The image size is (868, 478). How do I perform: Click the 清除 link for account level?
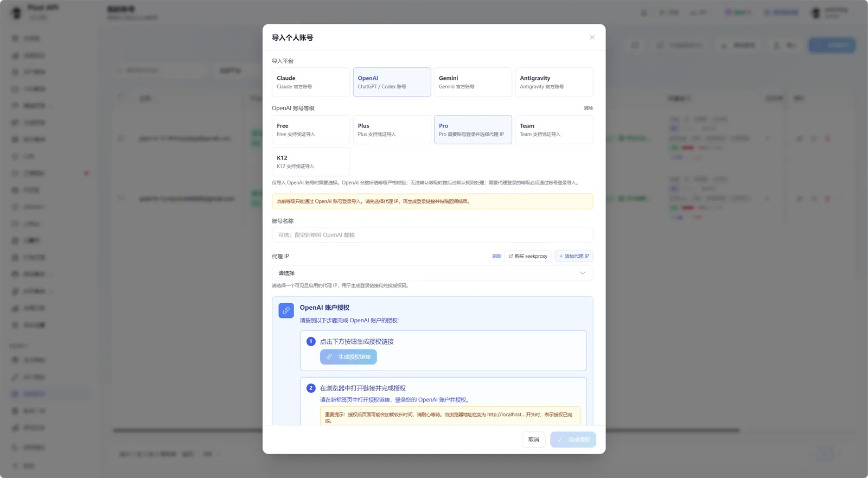coord(588,108)
